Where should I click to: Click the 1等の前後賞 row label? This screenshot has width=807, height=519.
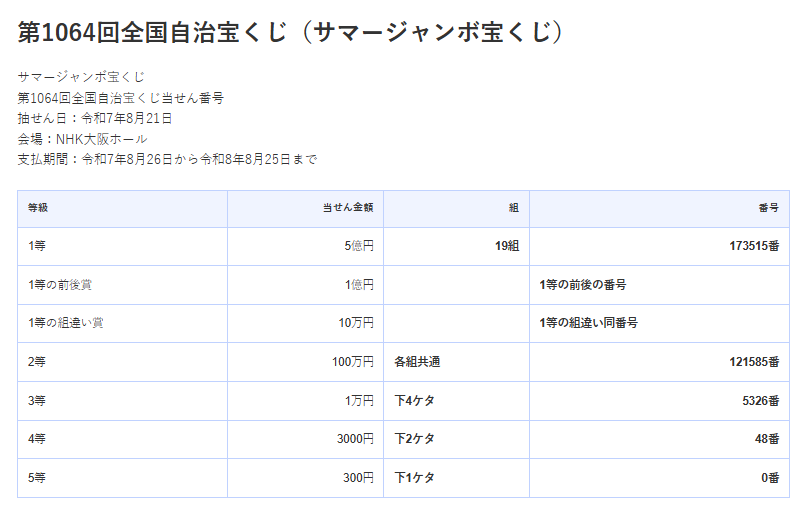tap(60, 285)
